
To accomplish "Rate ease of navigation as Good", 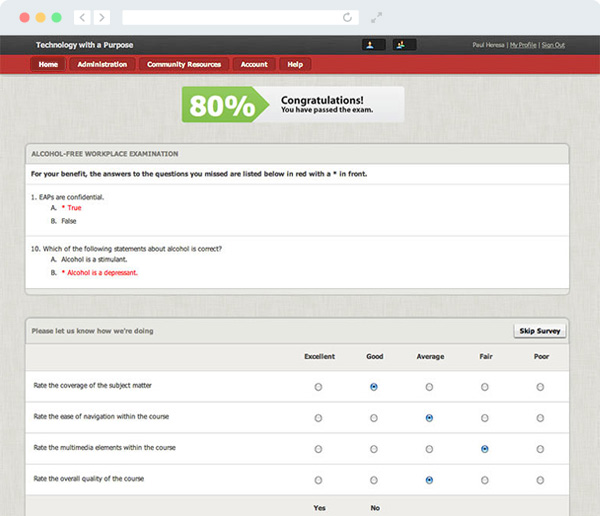I will tap(374, 418).
